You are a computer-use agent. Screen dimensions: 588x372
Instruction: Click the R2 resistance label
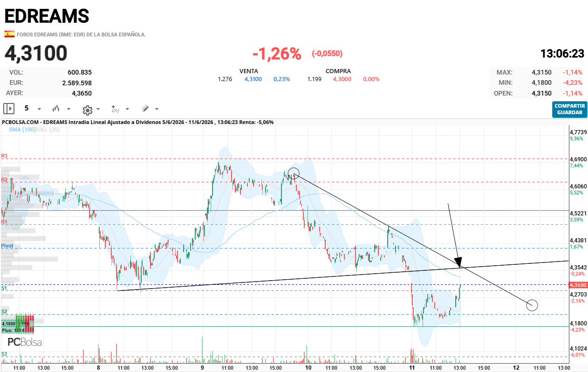click(x=4, y=179)
